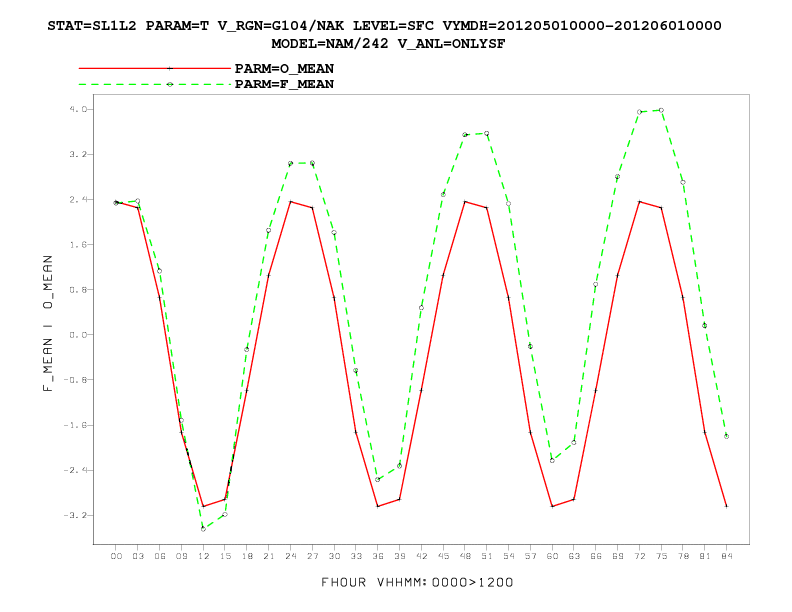The width and height of the screenshot is (792, 612).
Task: Select the green dashed F_MEAN legend line sample
Action: pyautogui.click(x=155, y=84)
